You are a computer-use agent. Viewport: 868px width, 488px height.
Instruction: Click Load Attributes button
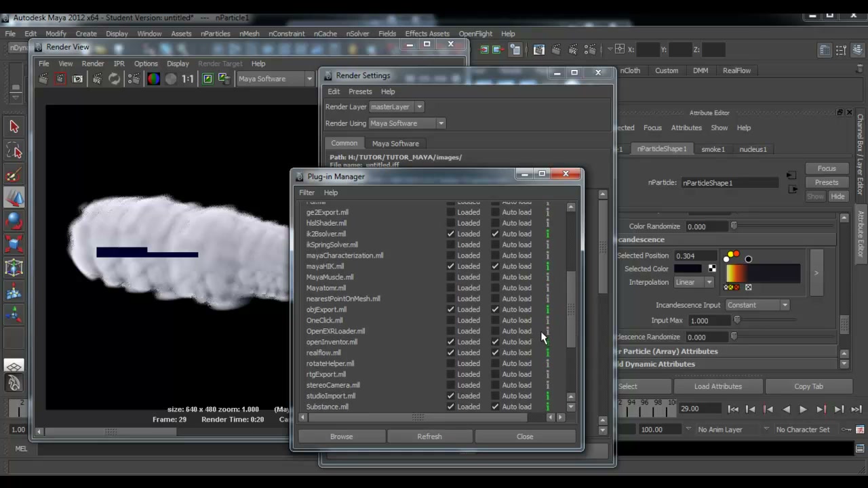(718, 386)
